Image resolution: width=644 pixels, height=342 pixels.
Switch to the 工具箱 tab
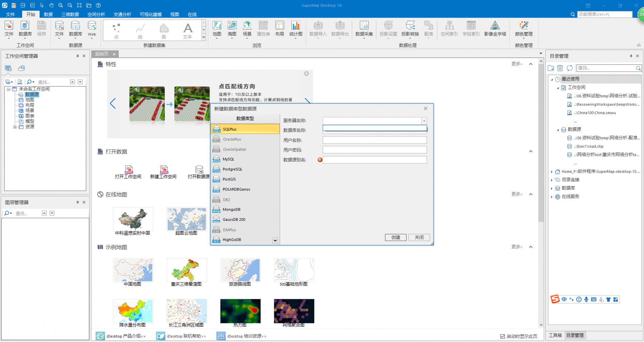pos(555,335)
